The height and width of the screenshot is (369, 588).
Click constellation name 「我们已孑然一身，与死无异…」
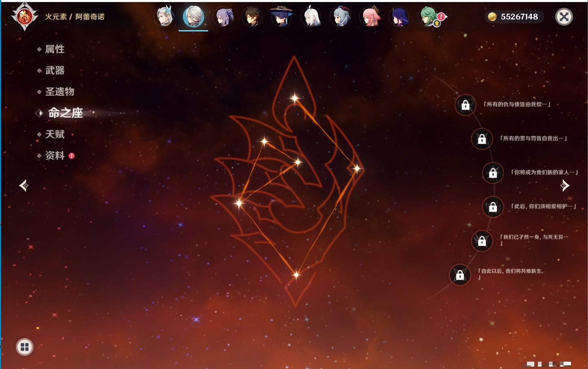534,240
